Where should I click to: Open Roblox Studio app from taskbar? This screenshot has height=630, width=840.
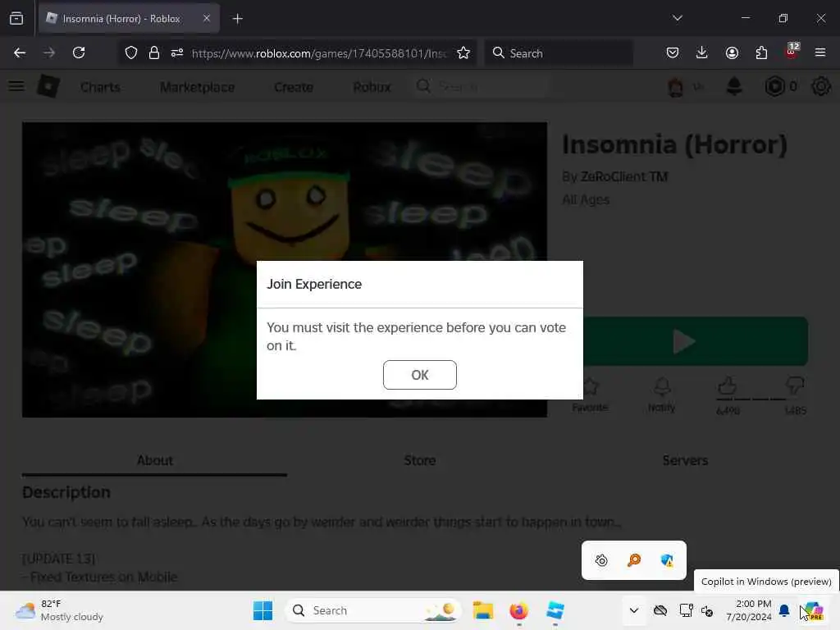click(x=555, y=610)
